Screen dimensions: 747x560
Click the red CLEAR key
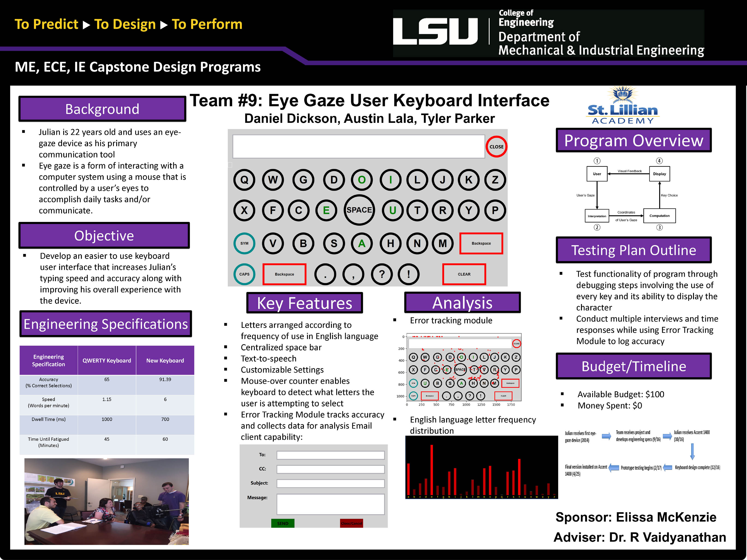pos(464,274)
